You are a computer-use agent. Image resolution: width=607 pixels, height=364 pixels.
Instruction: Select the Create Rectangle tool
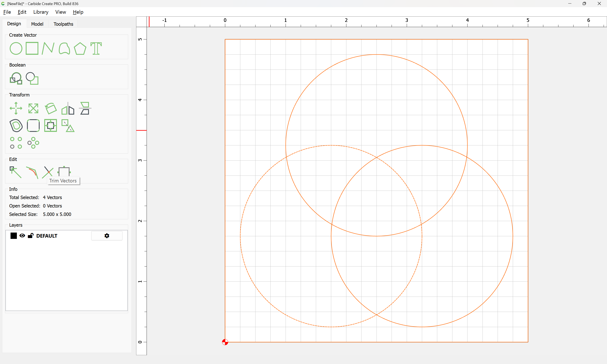point(32,48)
